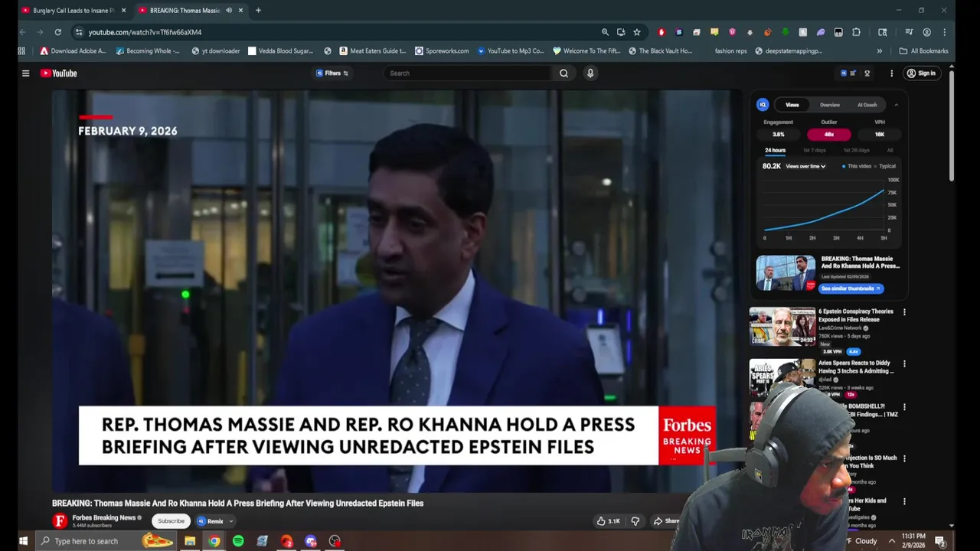
Task: Open options for '6 Epstein Conspiracy Theories' video
Action: (x=904, y=312)
